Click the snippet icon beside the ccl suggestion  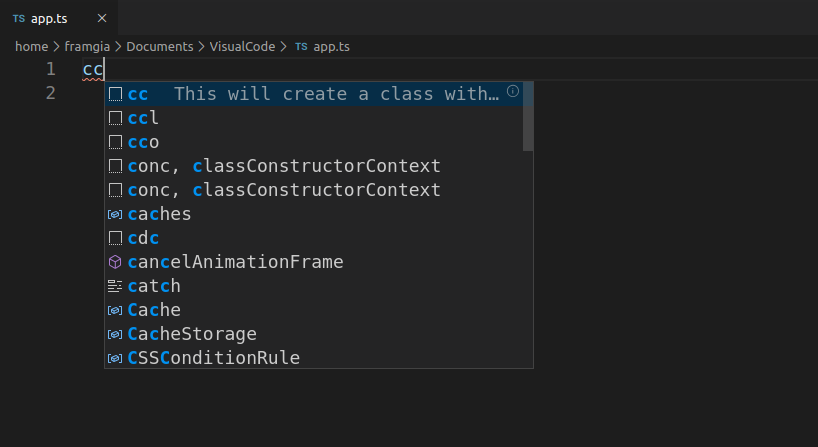pos(115,118)
